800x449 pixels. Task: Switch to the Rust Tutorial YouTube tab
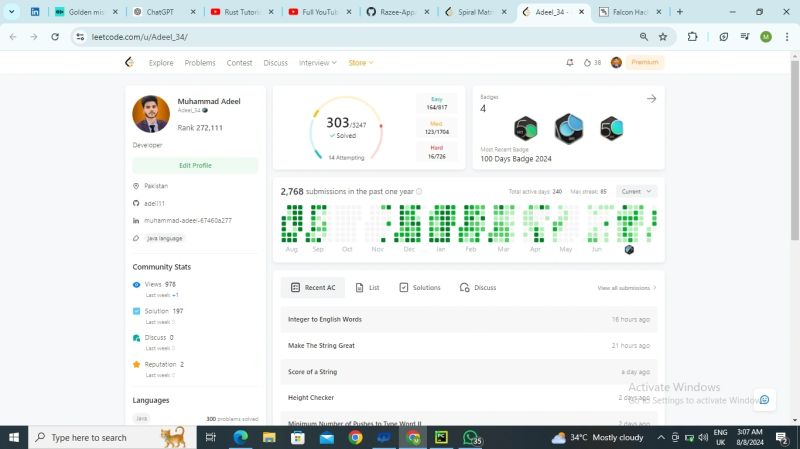pos(243,12)
